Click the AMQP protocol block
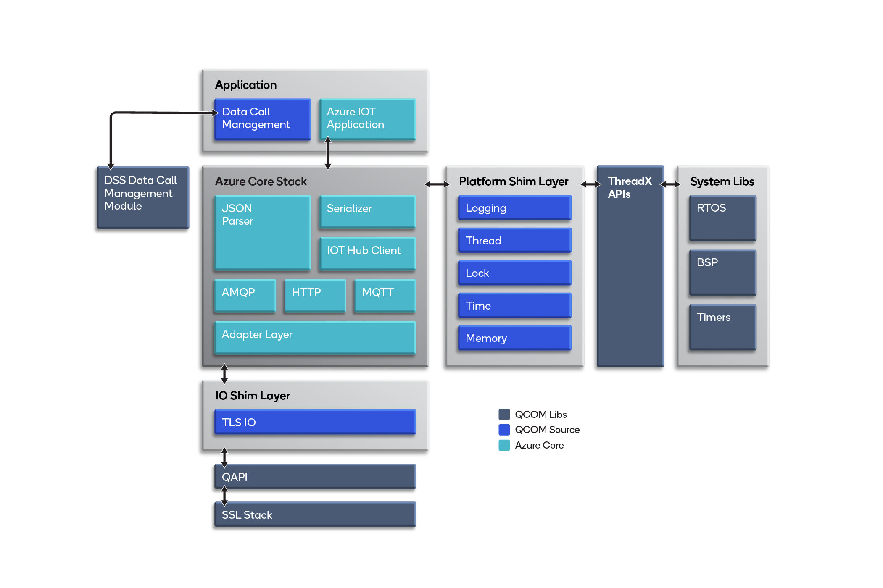The height and width of the screenshot is (588, 883). point(245,296)
